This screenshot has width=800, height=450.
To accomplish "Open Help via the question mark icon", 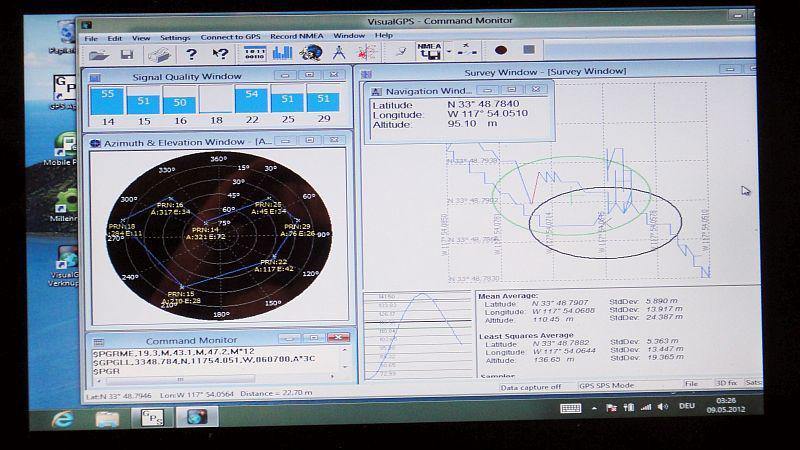I will (x=191, y=54).
